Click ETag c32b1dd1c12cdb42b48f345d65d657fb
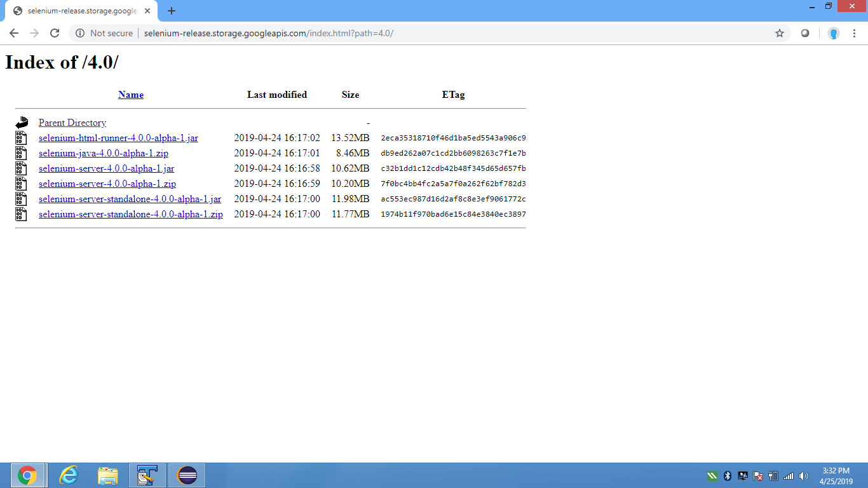This screenshot has width=868, height=488. point(454,168)
